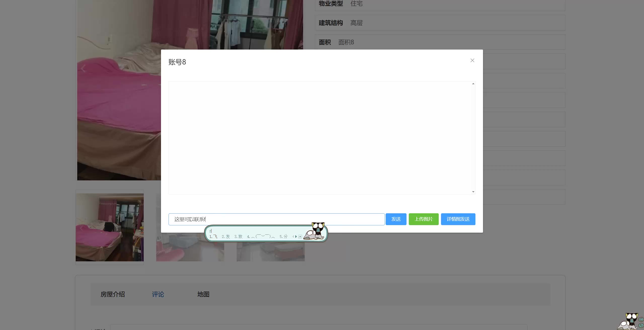Select IME candidate 3 放
The height and width of the screenshot is (330, 644).
click(238, 236)
